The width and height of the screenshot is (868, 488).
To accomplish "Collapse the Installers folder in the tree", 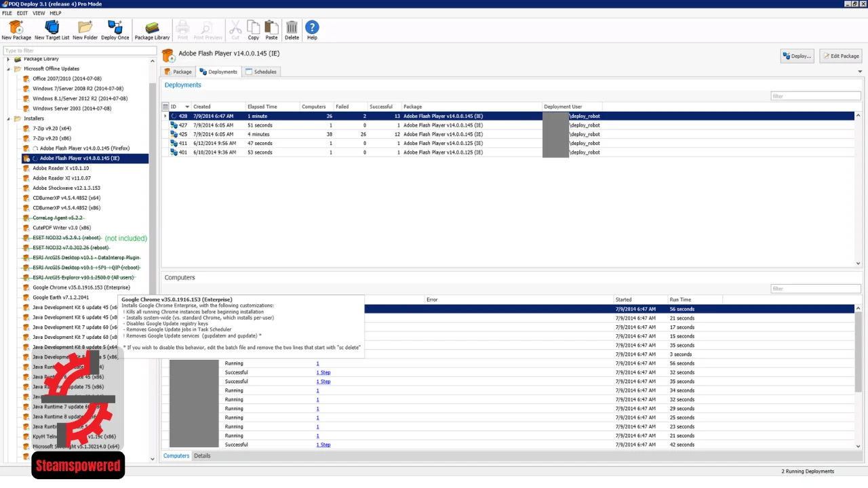I will click(9, 119).
